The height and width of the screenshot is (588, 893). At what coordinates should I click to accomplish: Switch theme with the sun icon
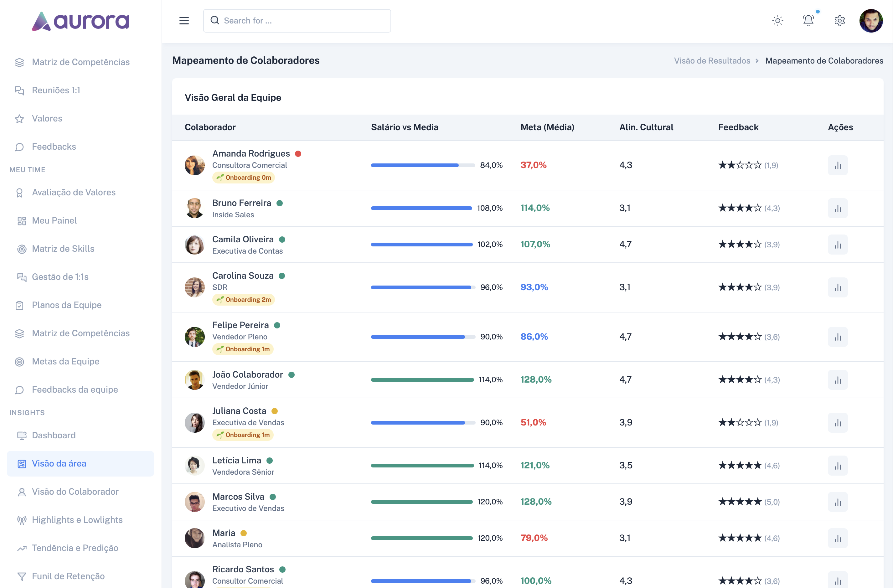pos(778,21)
